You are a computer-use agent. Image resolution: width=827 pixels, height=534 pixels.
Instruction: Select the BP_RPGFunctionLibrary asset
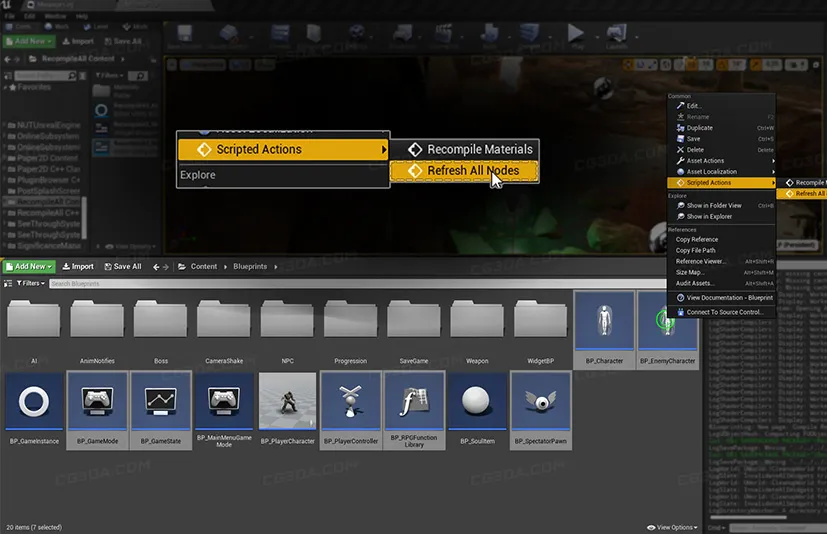[414, 410]
